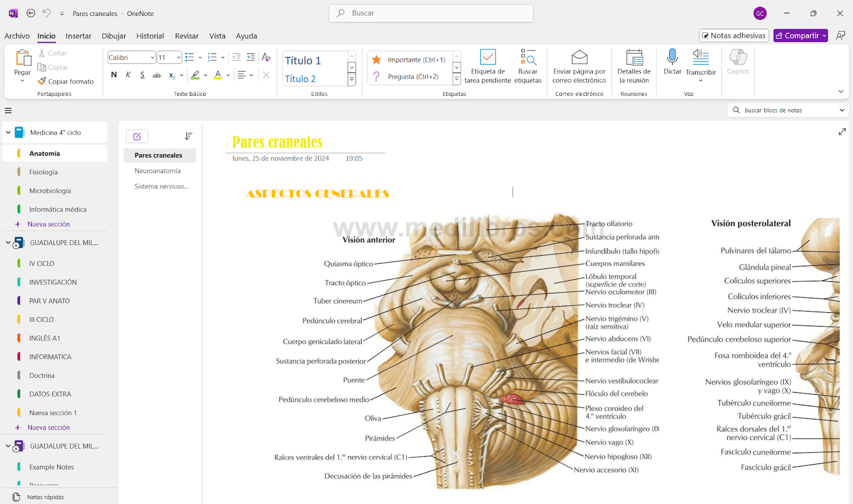Image resolution: width=853 pixels, height=504 pixels.
Task: Click the feed icon next to Compartir
Action: [x=841, y=36]
